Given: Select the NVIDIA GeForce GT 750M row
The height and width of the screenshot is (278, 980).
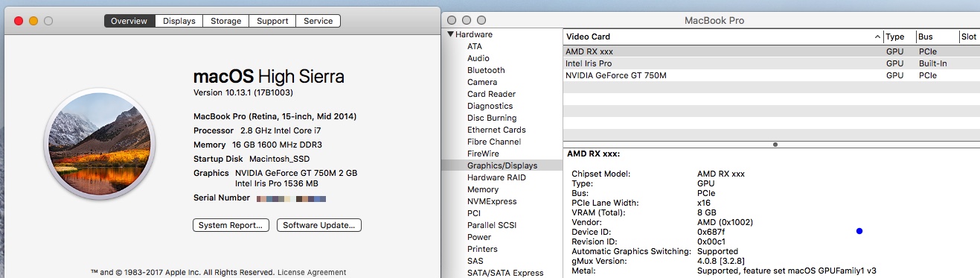Looking at the screenshot, I should coord(771,75).
